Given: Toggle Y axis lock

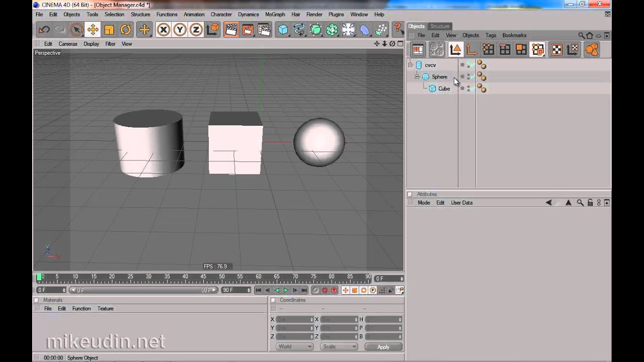Looking at the screenshot, I should pyautogui.click(x=180, y=30).
